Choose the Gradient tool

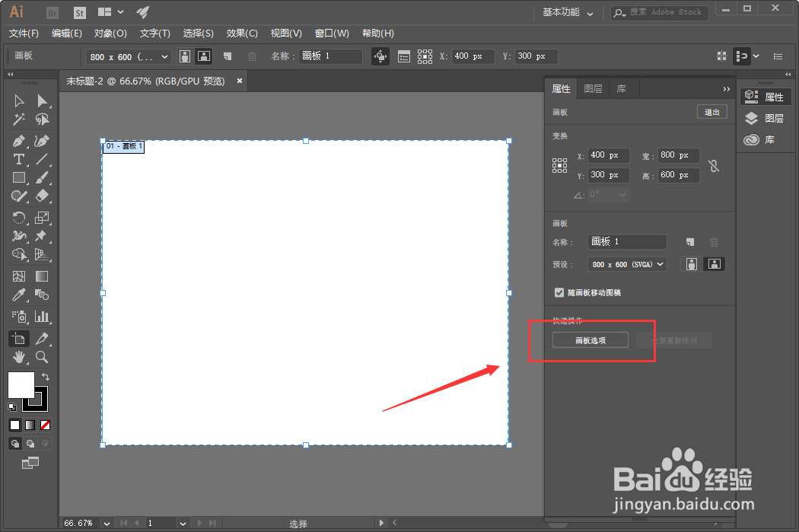42,276
